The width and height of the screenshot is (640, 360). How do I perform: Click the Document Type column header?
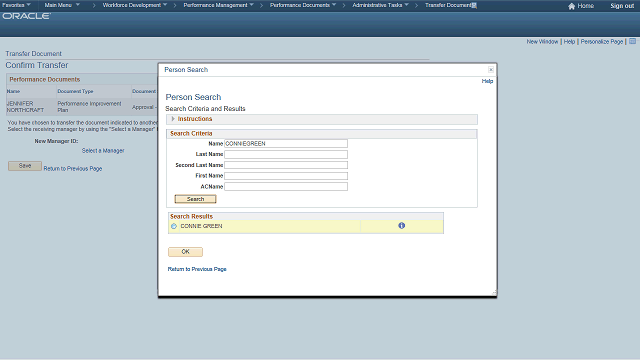pyautogui.click(x=75, y=91)
